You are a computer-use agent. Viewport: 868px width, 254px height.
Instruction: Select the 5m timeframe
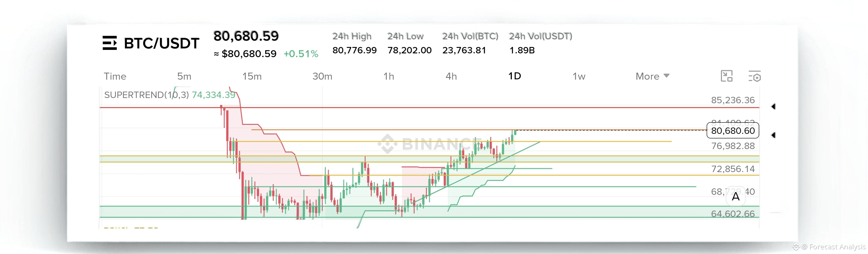pos(184,76)
